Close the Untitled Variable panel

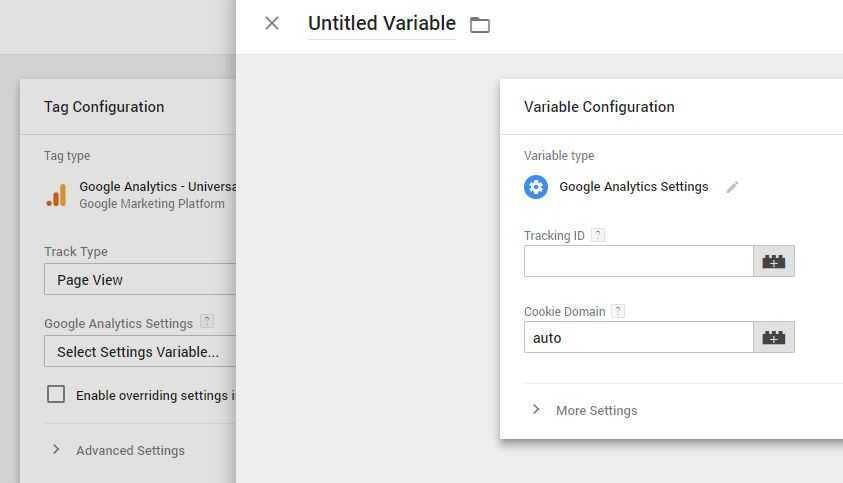tap(272, 23)
